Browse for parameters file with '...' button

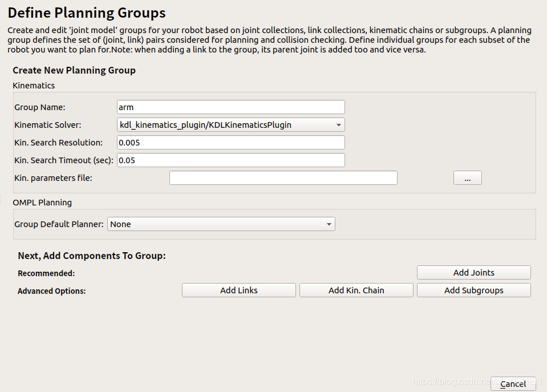(467, 178)
